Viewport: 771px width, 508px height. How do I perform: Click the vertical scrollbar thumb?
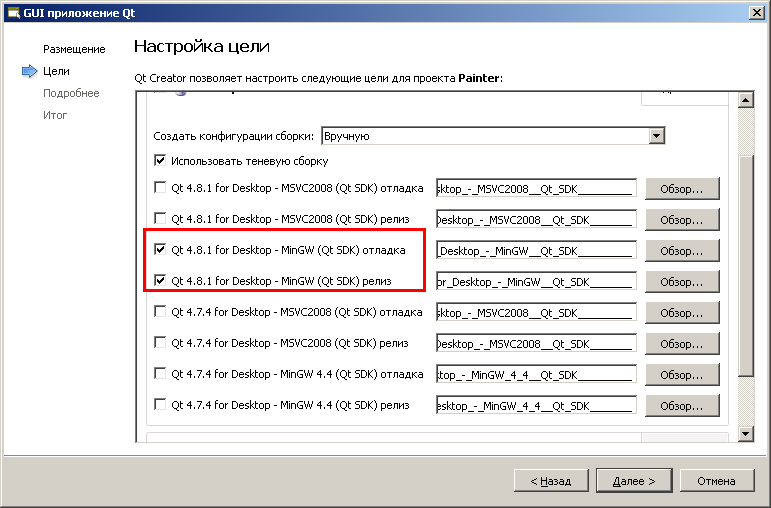click(746, 266)
